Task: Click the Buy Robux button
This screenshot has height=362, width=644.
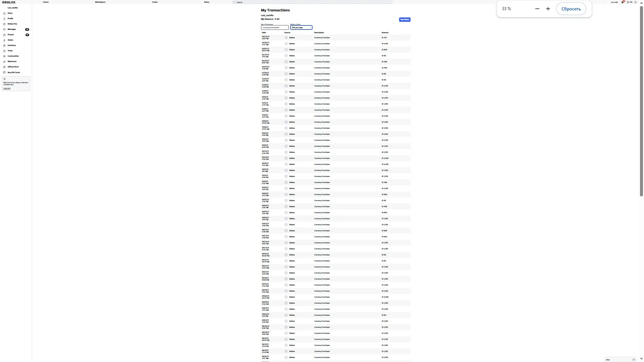Action: 405,19
